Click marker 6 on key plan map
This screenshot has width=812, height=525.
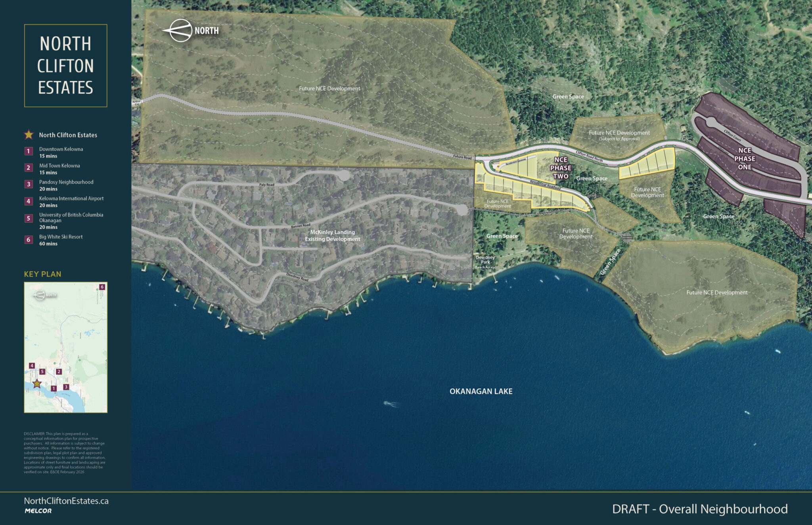102,287
